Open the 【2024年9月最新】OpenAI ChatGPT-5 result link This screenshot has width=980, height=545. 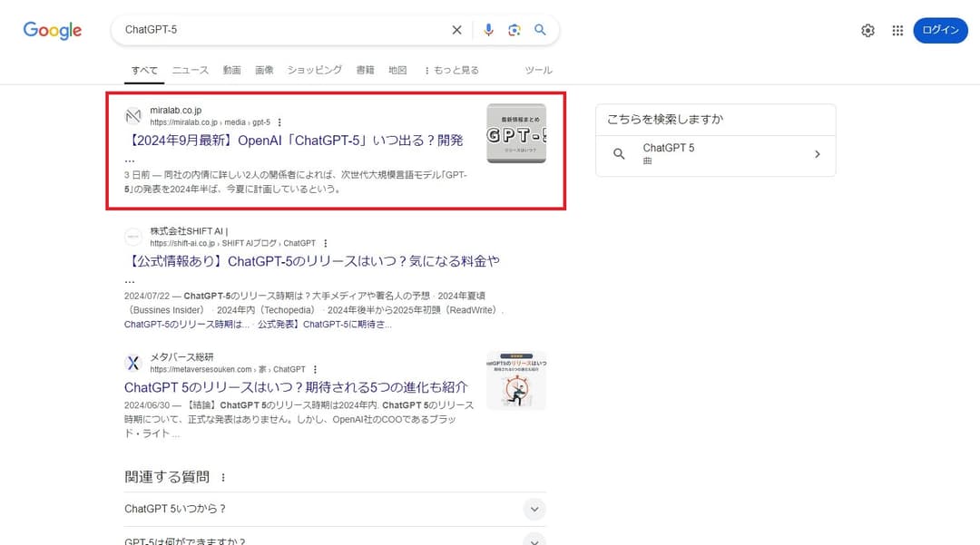(x=294, y=141)
